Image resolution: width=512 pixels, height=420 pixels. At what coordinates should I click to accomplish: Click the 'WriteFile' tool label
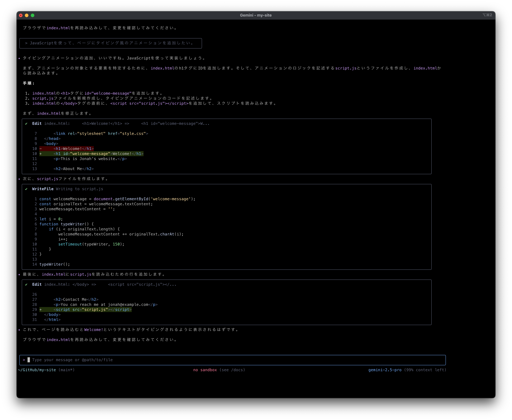coord(43,189)
